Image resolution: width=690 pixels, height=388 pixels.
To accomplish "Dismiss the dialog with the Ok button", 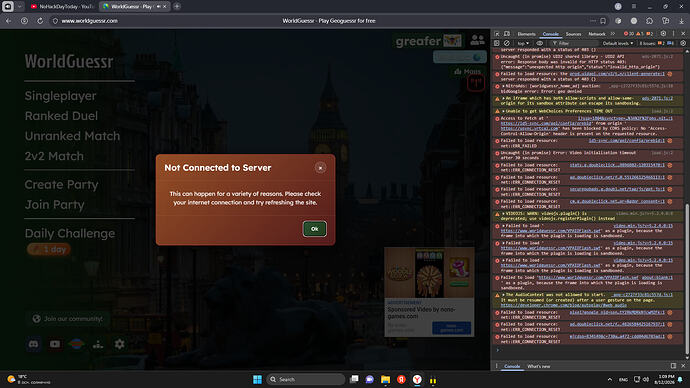I will pyautogui.click(x=314, y=229).
